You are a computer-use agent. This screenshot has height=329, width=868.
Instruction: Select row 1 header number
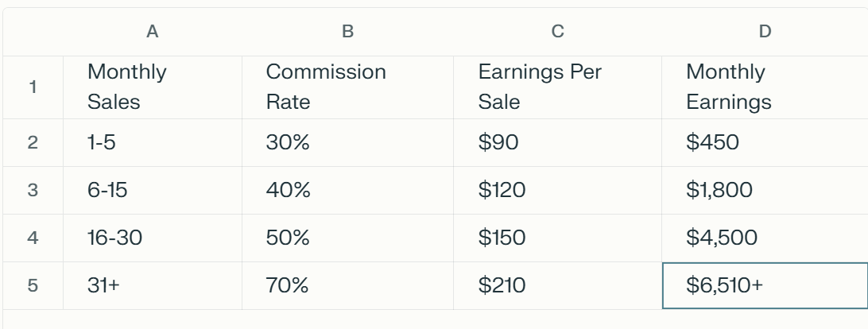(33, 87)
